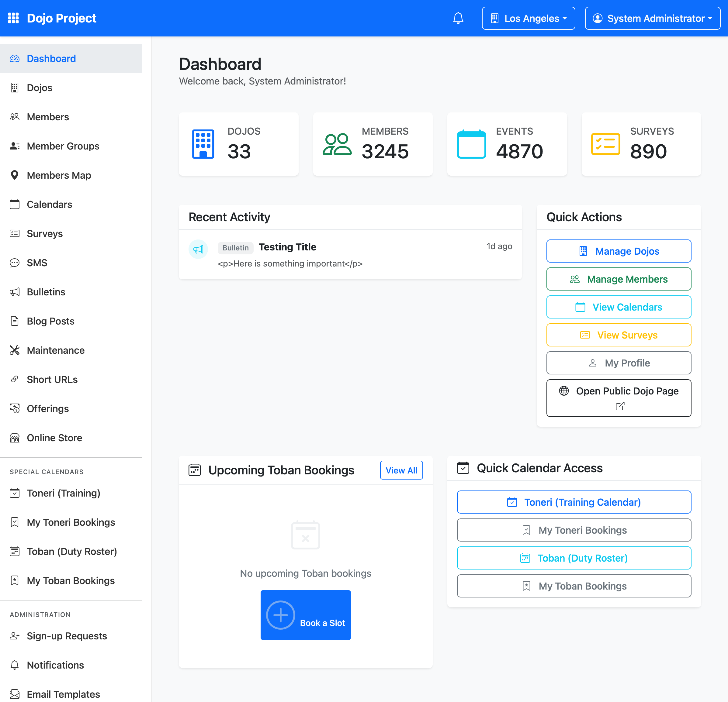Click the Calendars icon in the sidebar
This screenshot has width=728, height=702.
pyautogui.click(x=15, y=204)
